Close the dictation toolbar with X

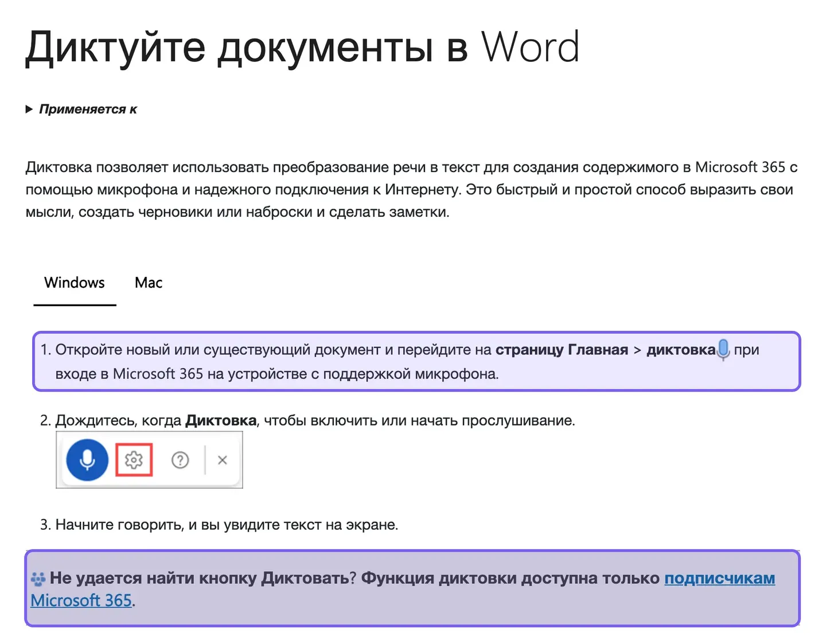223,460
